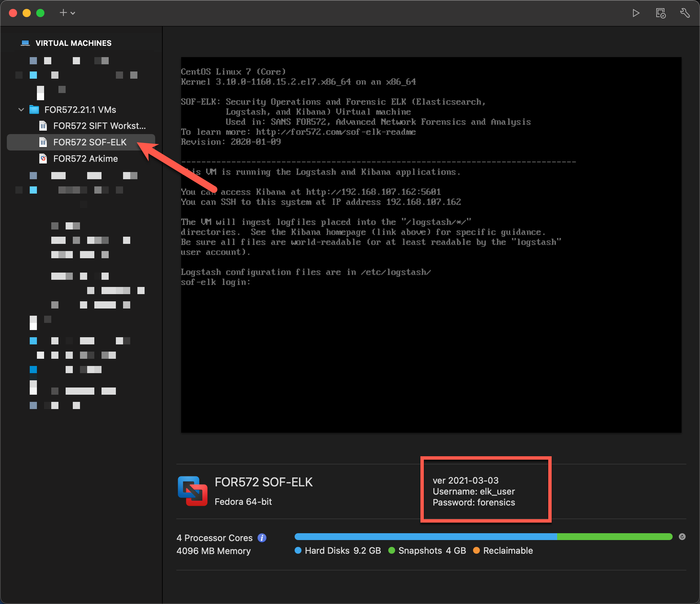Start the selected VM with play button

[x=636, y=13]
